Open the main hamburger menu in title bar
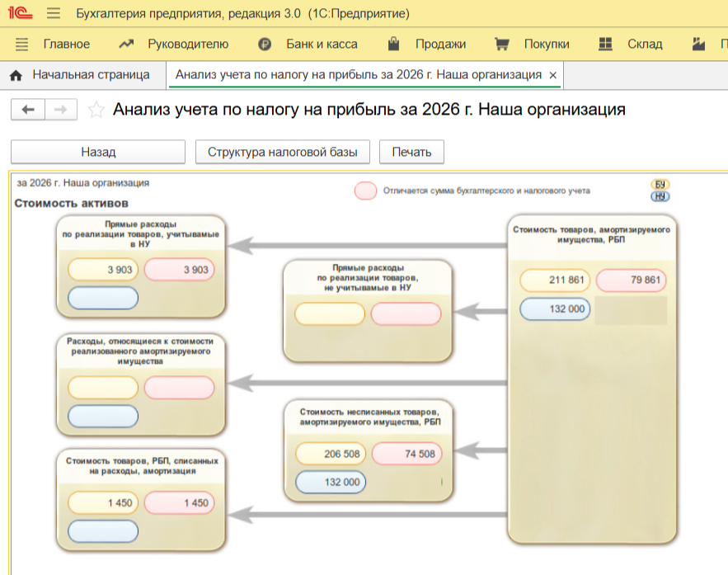Image resolution: width=728 pixels, height=575 pixels. click(x=54, y=13)
